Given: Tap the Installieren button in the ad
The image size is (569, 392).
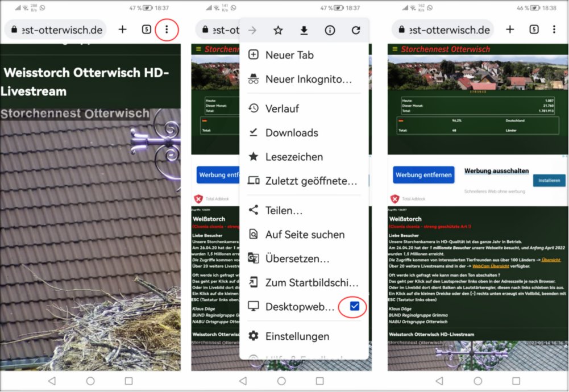Looking at the screenshot, I should tap(549, 180).
